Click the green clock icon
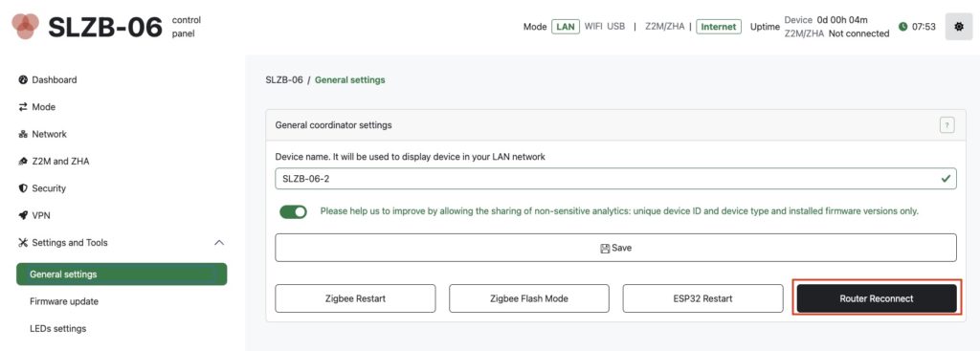This screenshot has width=980, height=351. [x=902, y=27]
